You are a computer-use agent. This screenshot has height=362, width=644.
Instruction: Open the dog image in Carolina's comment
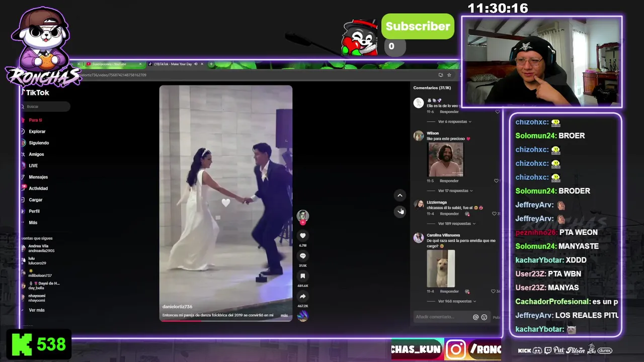441,268
